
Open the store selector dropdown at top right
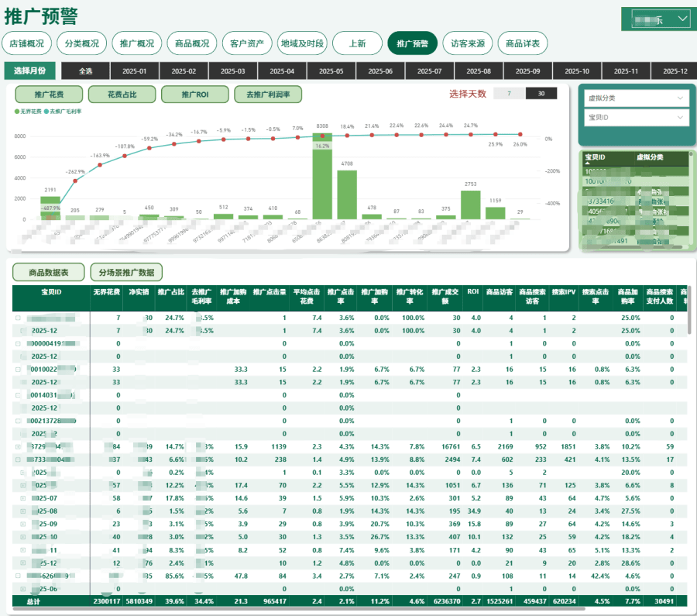point(657,19)
